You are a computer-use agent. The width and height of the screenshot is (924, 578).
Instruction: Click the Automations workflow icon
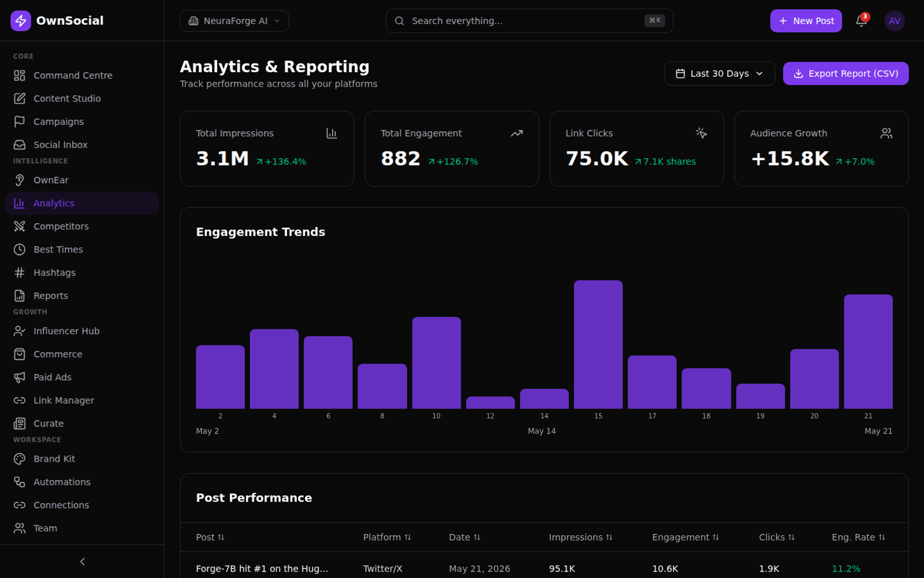click(20, 482)
